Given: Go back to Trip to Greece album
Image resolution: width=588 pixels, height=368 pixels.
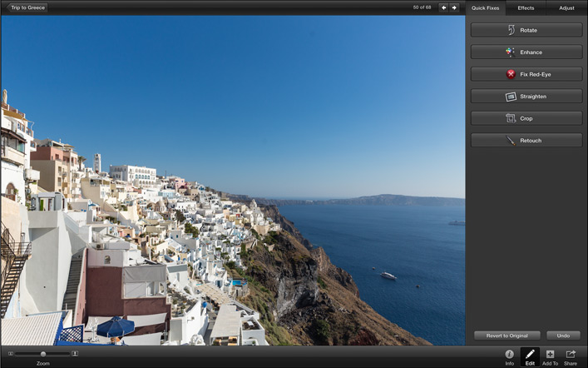Looking at the screenshot, I should tap(27, 7).
